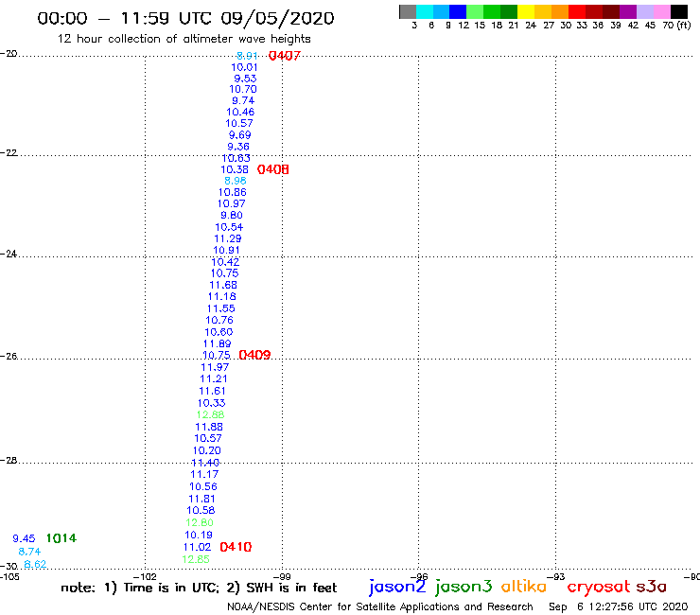Click the 10.97 wave height value
Image resolution: width=700 pixels, height=615 pixels.
[x=231, y=203]
